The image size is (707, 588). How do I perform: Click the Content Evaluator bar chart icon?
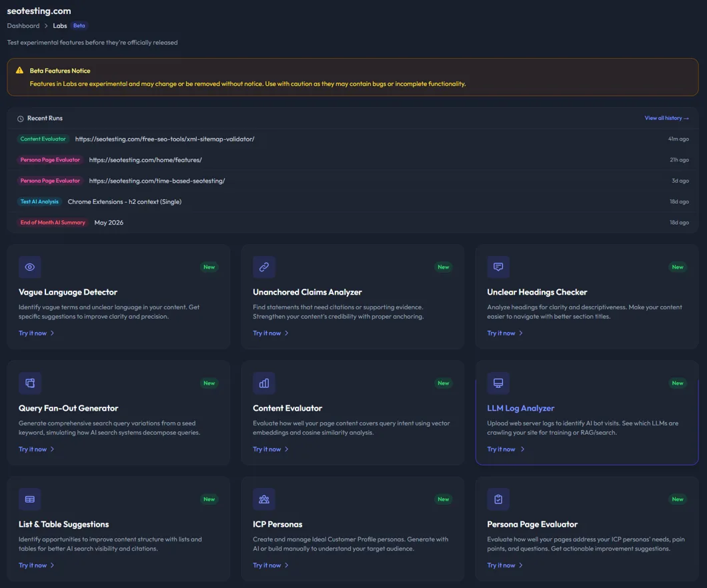click(x=263, y=383)
